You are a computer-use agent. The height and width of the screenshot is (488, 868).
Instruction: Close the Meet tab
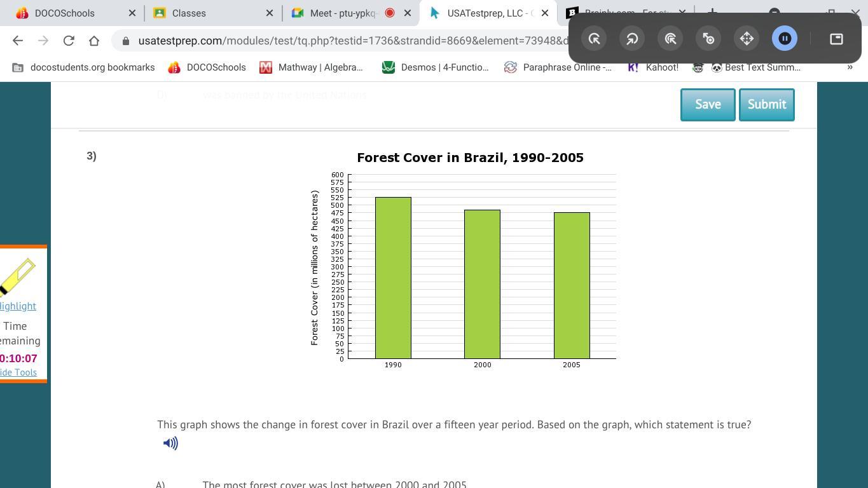click(408, 13)
